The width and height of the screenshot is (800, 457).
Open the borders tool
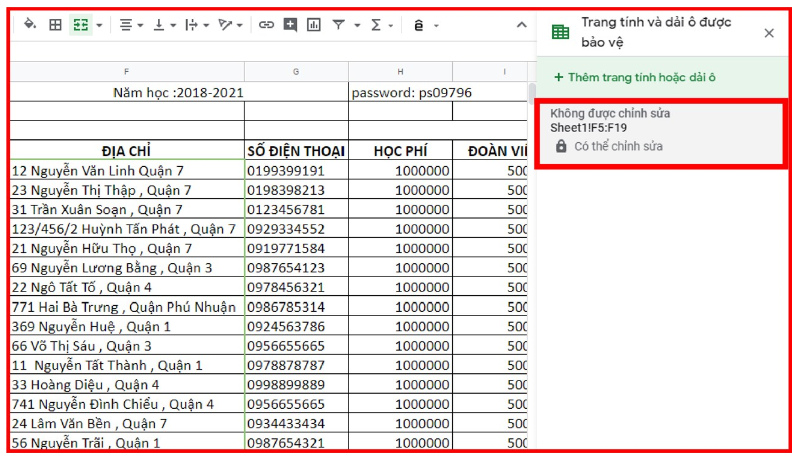[56, 25]
